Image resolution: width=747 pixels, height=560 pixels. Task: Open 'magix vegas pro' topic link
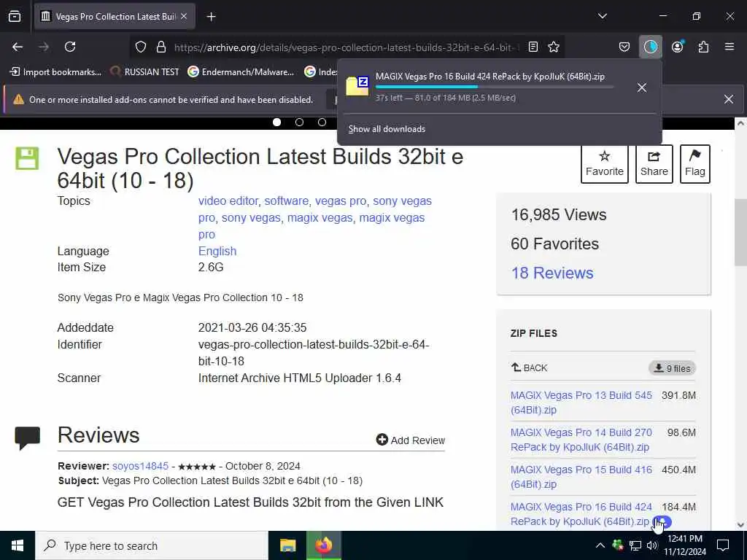pyautogui.click(x=392, y=218)
